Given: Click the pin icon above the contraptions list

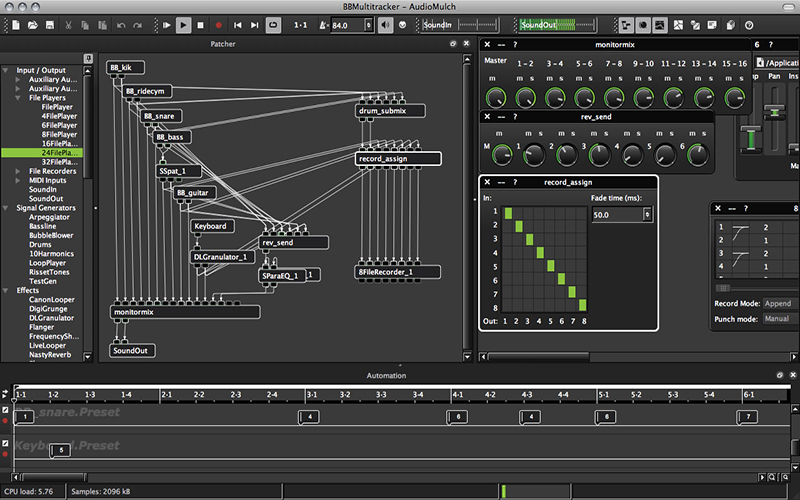Looking at the screenshot, I should (88, 59).
